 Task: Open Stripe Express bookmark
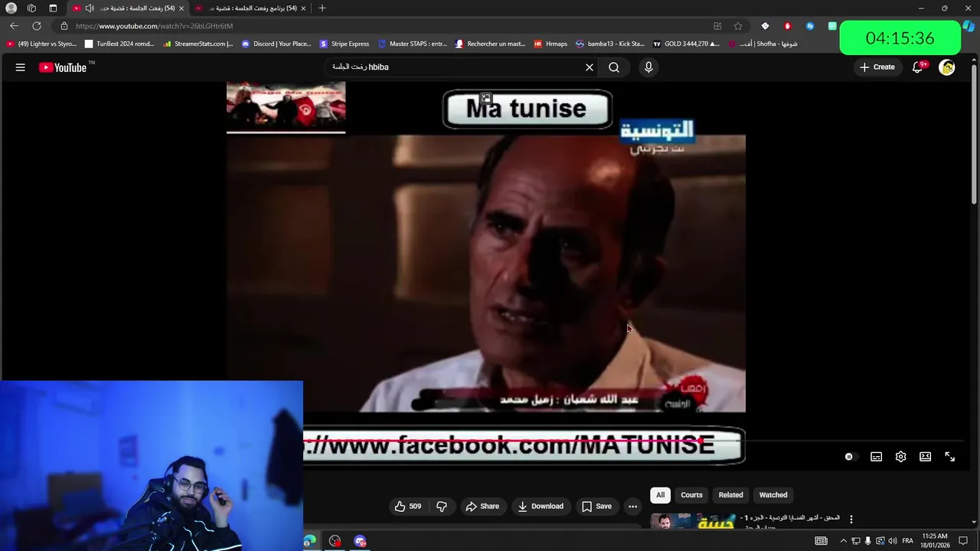pos(345,44)
